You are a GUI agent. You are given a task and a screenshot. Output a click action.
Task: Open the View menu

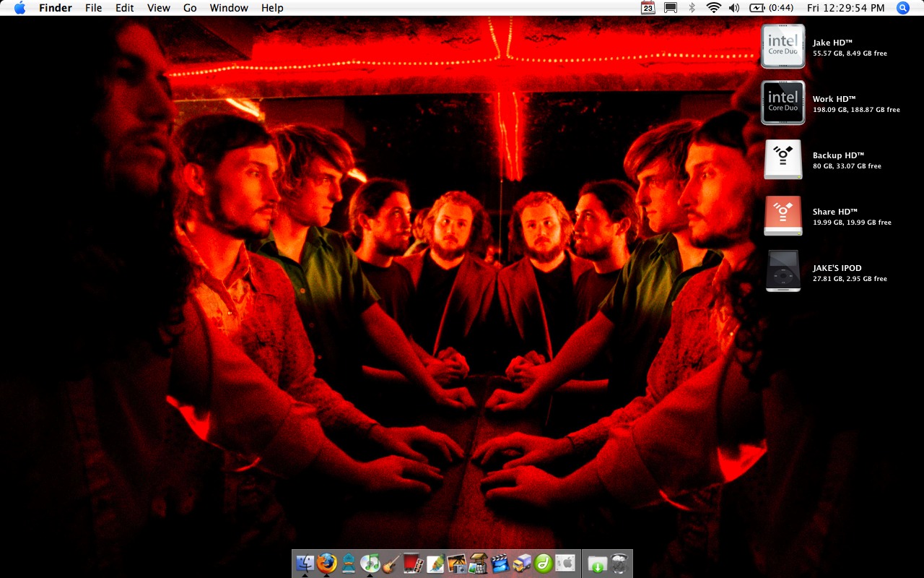pyautogui.click(x=159, y=8)
